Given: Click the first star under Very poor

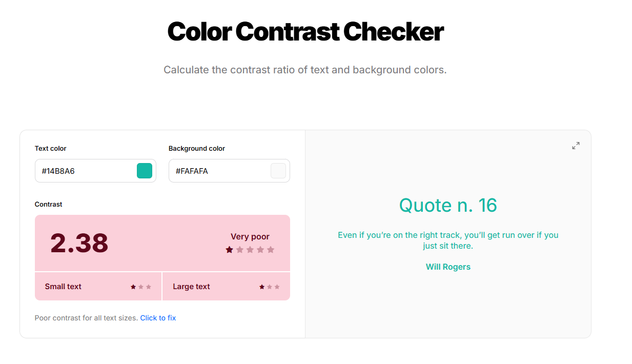Looking at the screenshot, I should click(x=230, y=250).
